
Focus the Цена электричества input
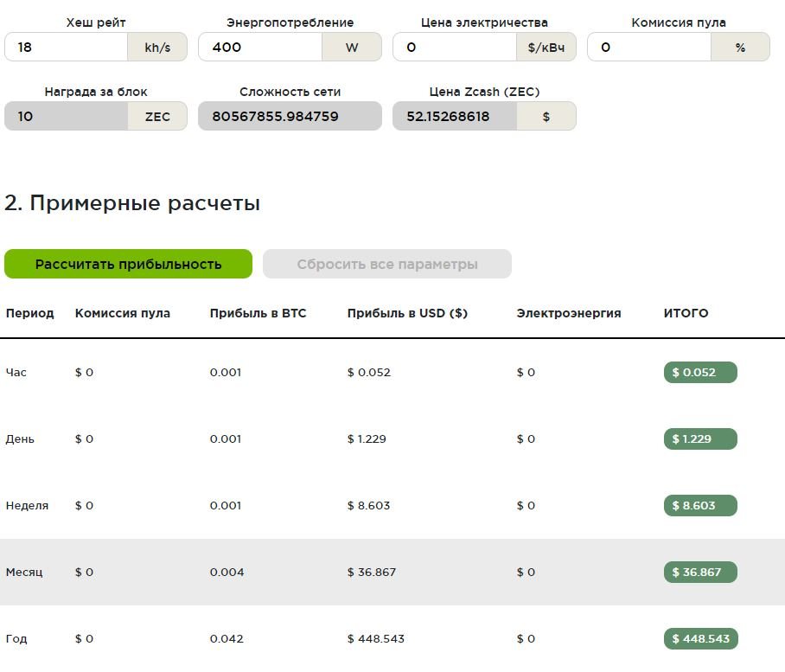point(455,47)
